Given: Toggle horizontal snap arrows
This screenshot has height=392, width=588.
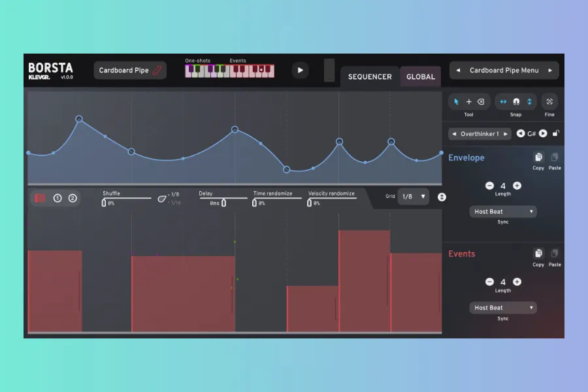Looking at the screenshot, I should tap(503, 102).
